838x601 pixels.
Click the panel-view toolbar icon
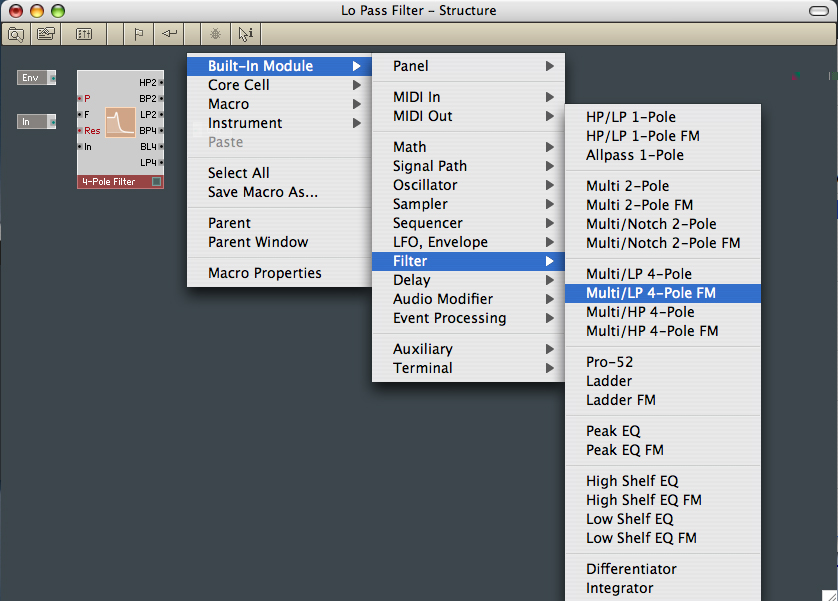46,35
